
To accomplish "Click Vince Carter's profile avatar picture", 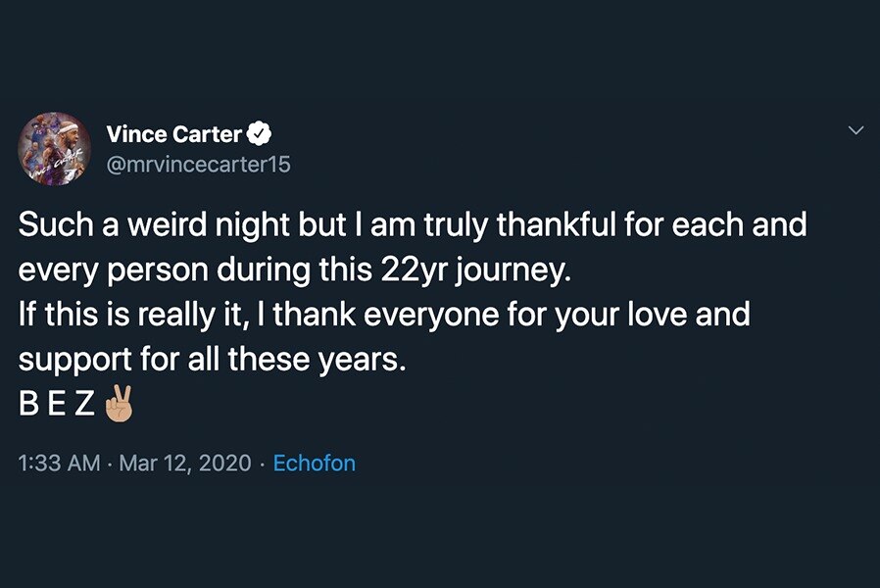I will 55,147.
